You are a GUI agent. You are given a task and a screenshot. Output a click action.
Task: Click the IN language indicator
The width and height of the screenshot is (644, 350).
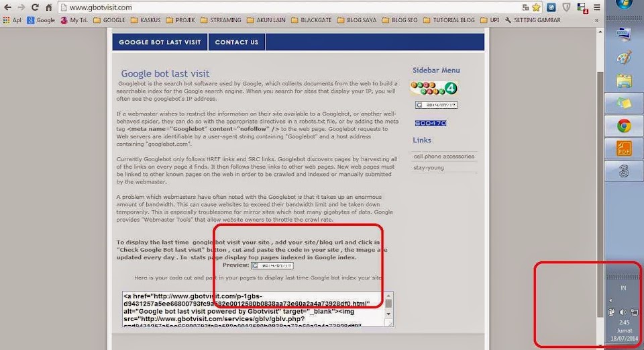coord(623,288)
